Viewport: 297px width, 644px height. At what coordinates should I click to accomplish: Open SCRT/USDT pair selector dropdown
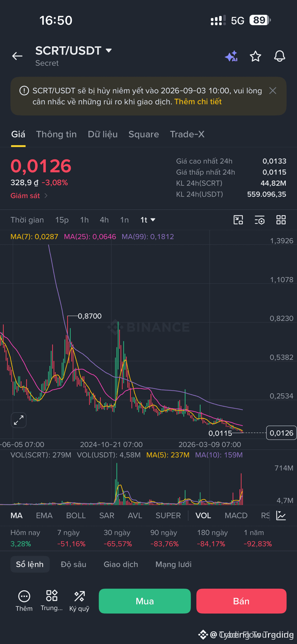(74, 51)
